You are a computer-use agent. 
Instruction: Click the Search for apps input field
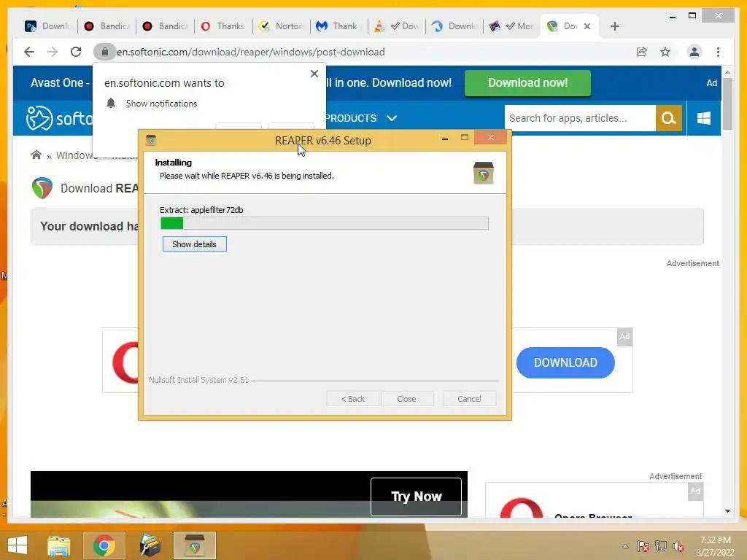click(x=580, y=118)
